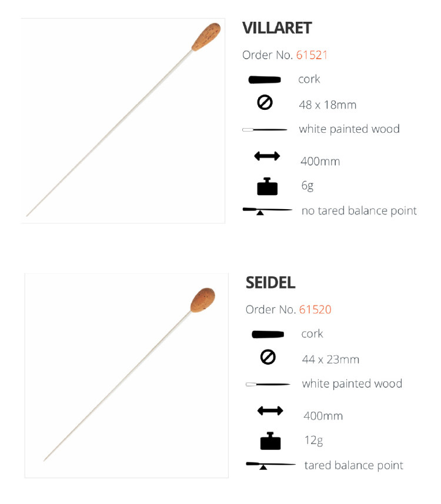Click the VILLARET product title
441x504 pixels.
point(277,28)
